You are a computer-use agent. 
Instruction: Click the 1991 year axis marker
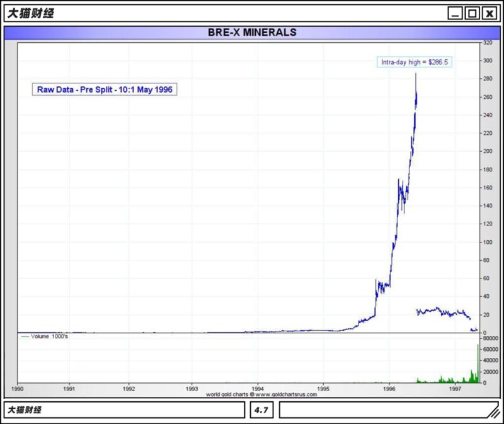[x=69, y=389]
